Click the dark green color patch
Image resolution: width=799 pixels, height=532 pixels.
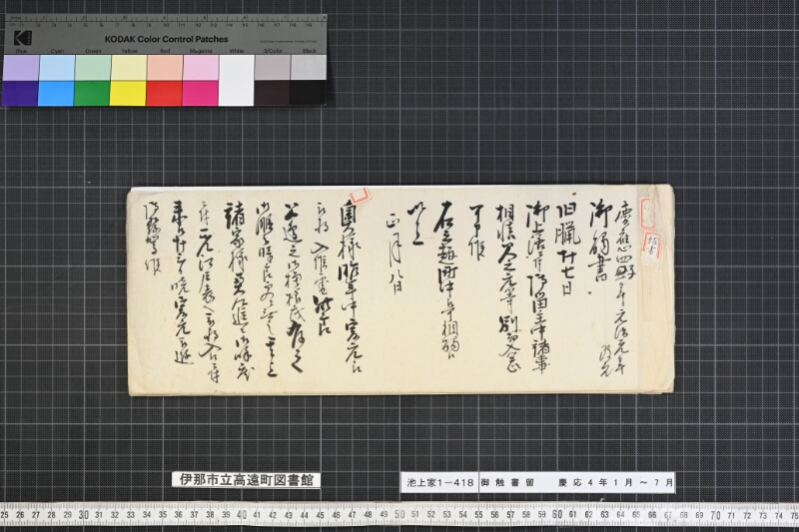[x=92, y=93]
